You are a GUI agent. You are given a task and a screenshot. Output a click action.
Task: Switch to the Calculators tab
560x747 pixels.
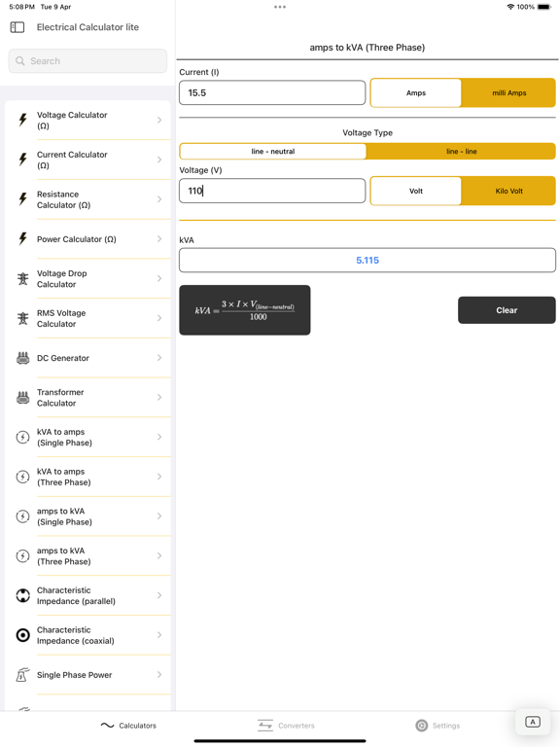click(x=128, y=726)
